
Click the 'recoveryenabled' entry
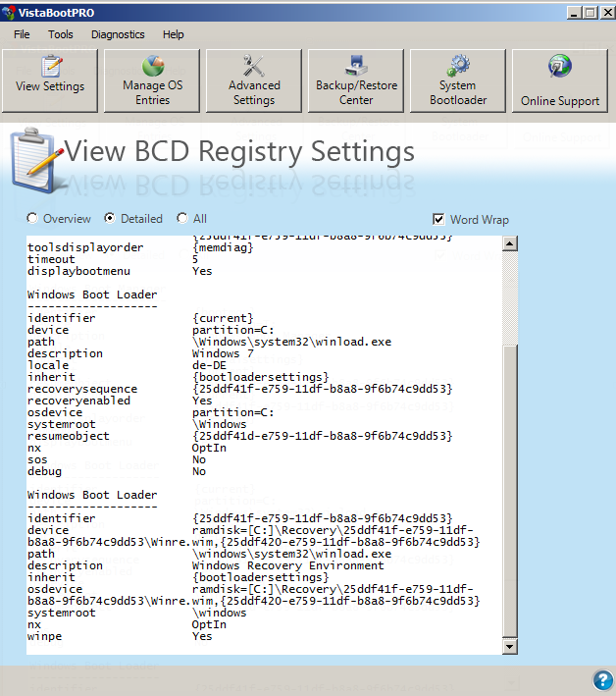pos(78,401)
